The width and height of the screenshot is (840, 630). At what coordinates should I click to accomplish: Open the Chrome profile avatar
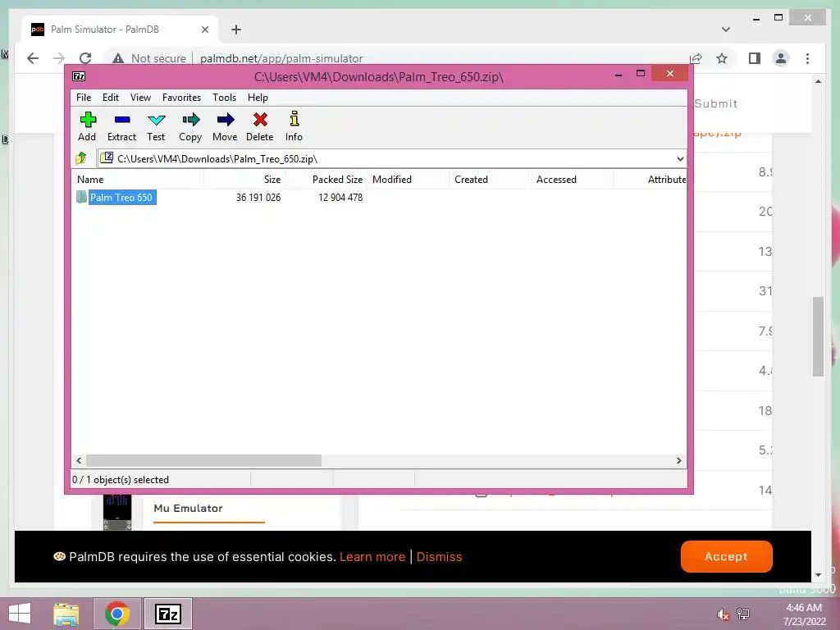pyautogui.click(x=781, y=58)
